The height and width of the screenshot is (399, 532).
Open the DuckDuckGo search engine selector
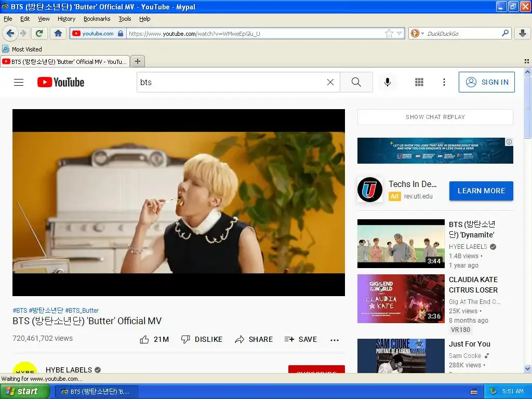point(417,33)
